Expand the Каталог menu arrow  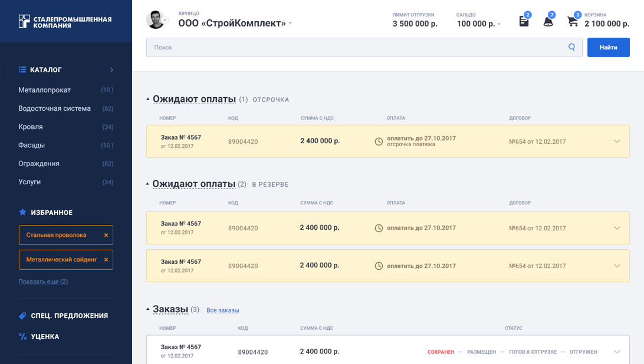111,70
